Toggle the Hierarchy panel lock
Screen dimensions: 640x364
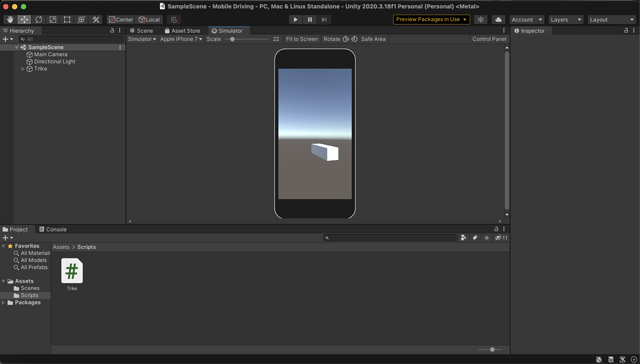tap(112, 31)
